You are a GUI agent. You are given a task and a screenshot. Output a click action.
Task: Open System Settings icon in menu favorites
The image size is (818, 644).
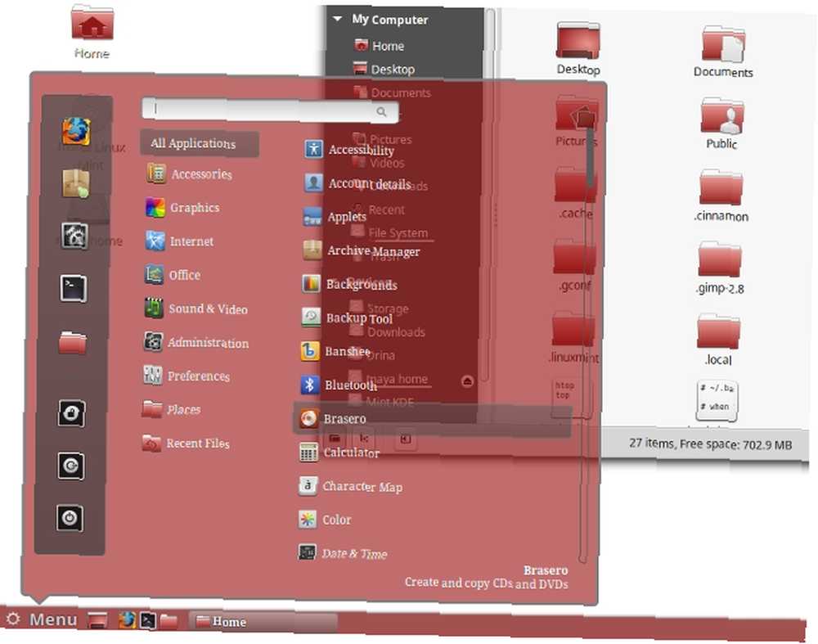click(74, 236)
